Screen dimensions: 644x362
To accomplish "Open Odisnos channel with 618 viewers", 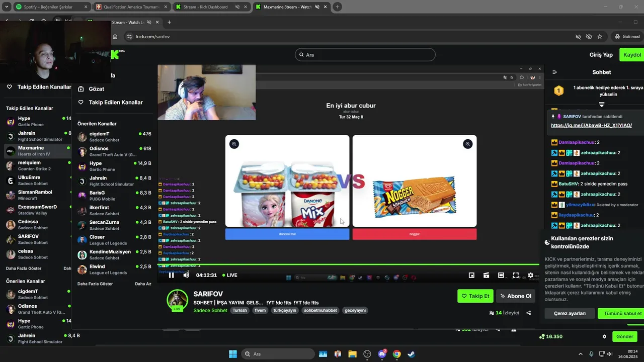I will coord(114,151).
